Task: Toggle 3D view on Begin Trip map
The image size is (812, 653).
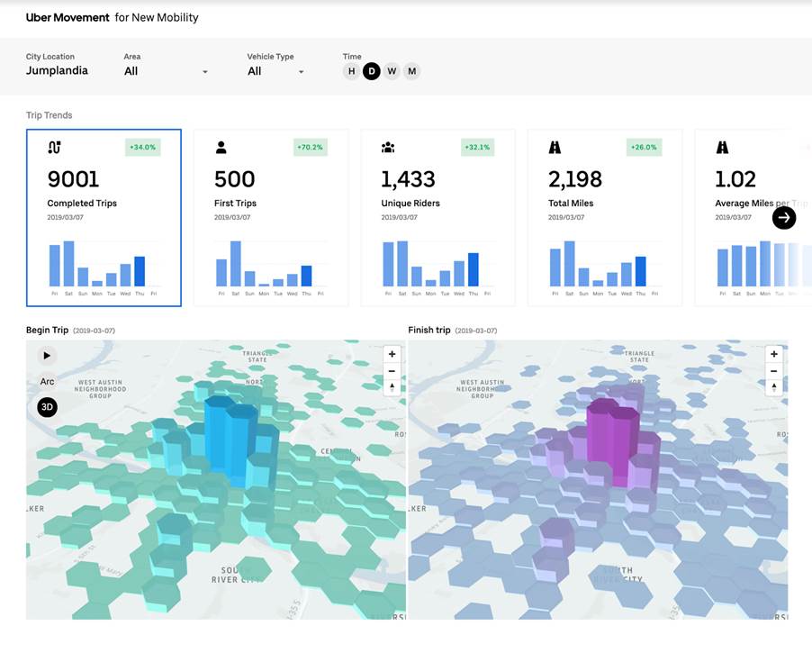Action: (x=47, y=407)
